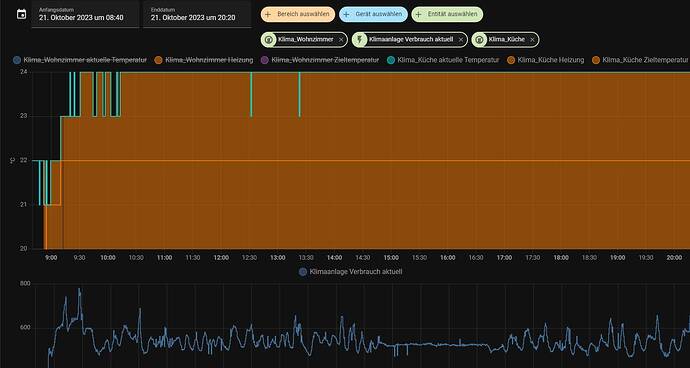690x368 pixels.
Task: Edit the Enddatum end date field
Action: [197, 14]
